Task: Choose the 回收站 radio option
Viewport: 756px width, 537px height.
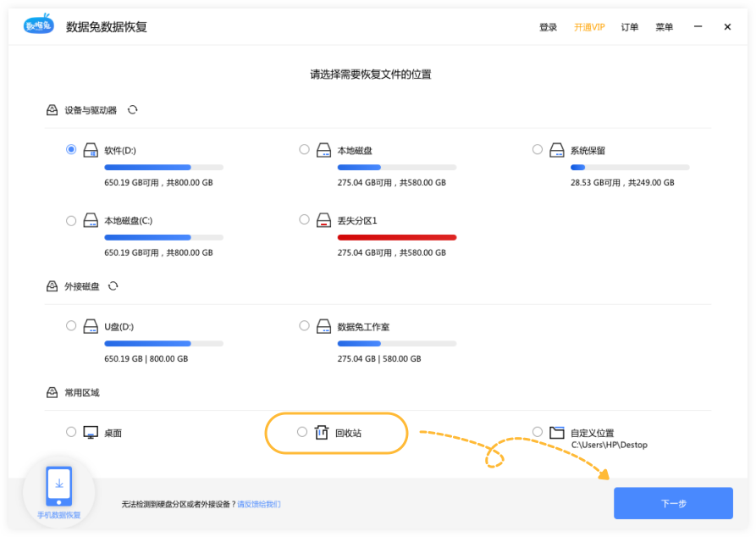Action: (302, 432)
